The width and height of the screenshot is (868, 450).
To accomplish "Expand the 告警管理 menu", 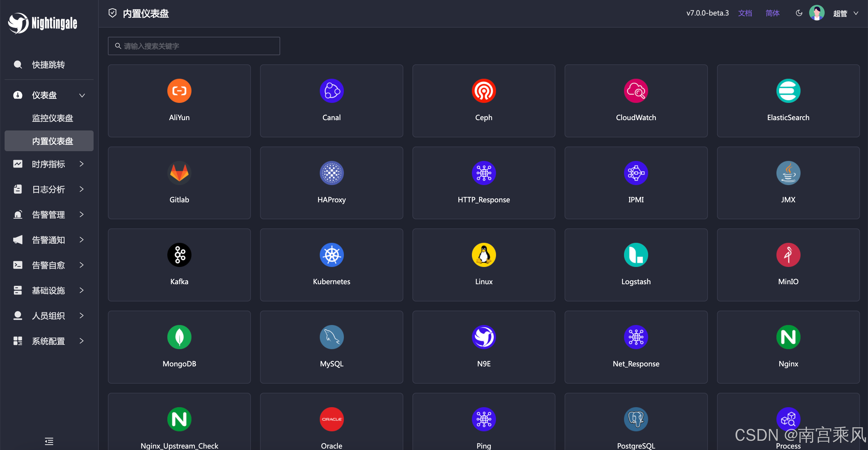I will (x=49, y=215).
